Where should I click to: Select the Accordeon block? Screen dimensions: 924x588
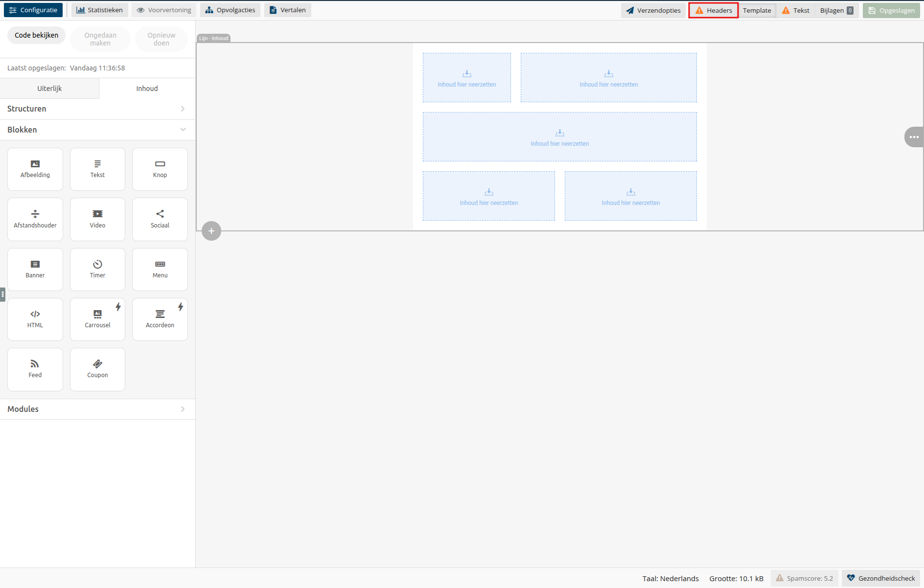click(160, 319)
